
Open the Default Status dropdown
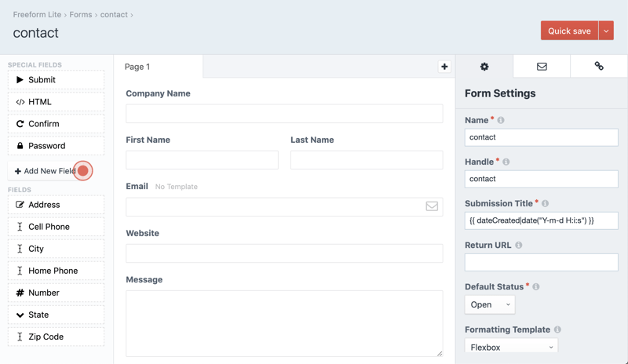[490, 304]
